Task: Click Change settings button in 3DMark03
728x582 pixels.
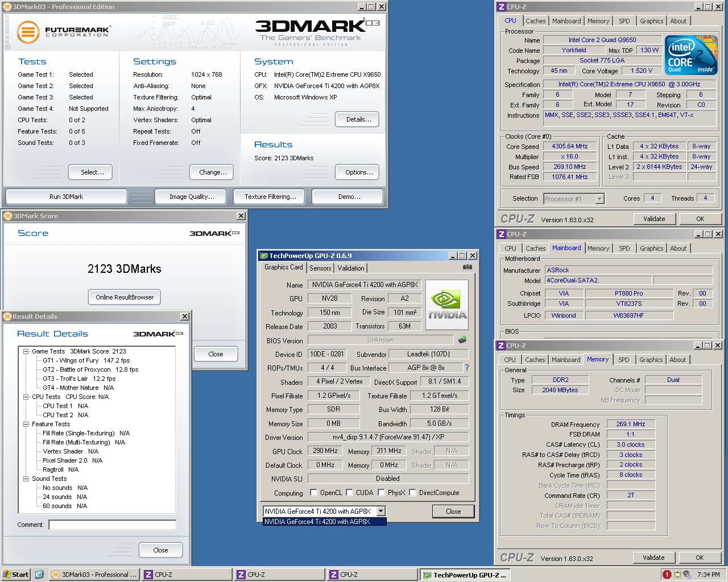Action: pyautogui.click(x=213, y=172)
